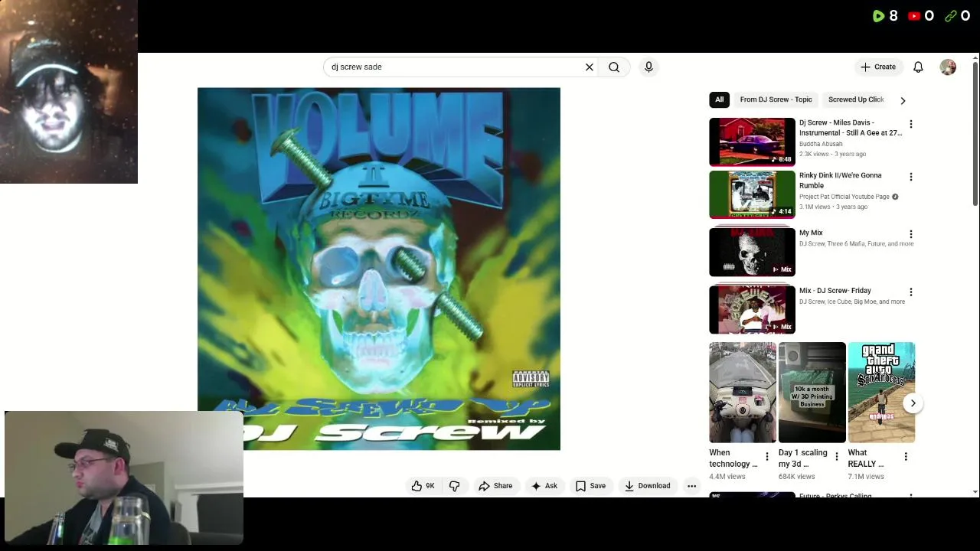Activate voice search microphone icon
Image resolution: width=980 pixels, height=551 pixels.
tap(648, 67)
